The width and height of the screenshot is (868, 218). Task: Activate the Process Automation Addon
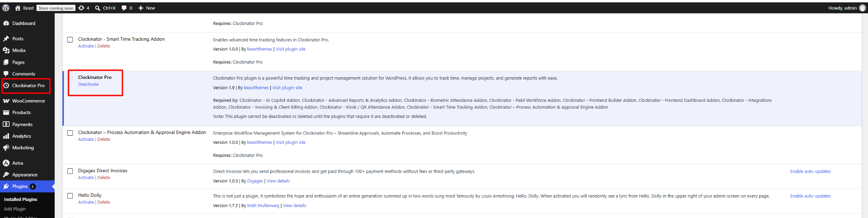click(x=86, y=140)
